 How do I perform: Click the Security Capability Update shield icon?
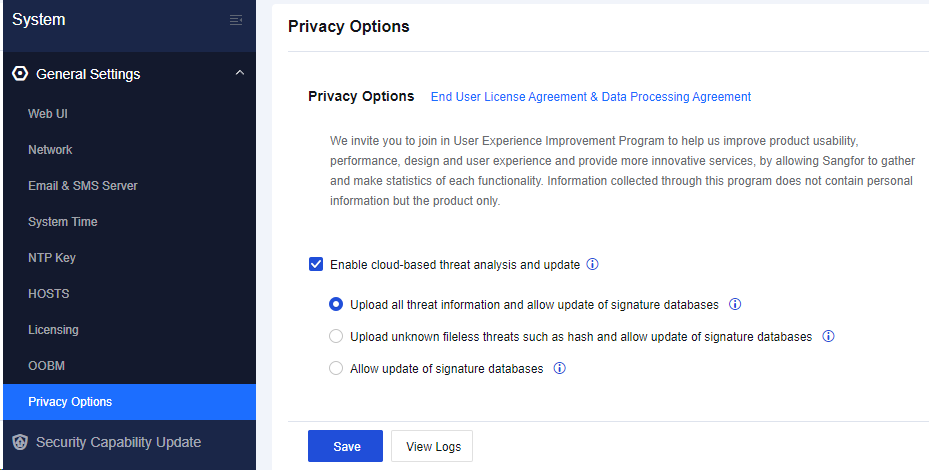coord(20,442)
